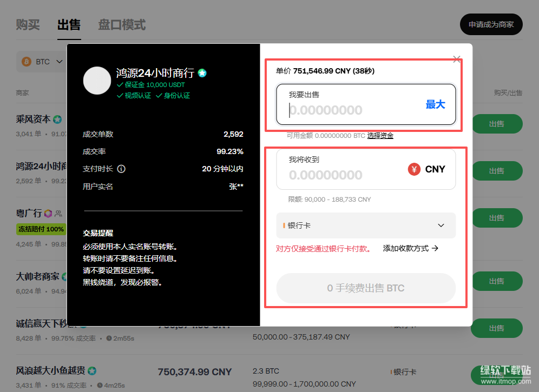Screen dimensions: 539x392
Task: Expand the 银行卡 payment method dropdown
Action: tap(366, 225)
